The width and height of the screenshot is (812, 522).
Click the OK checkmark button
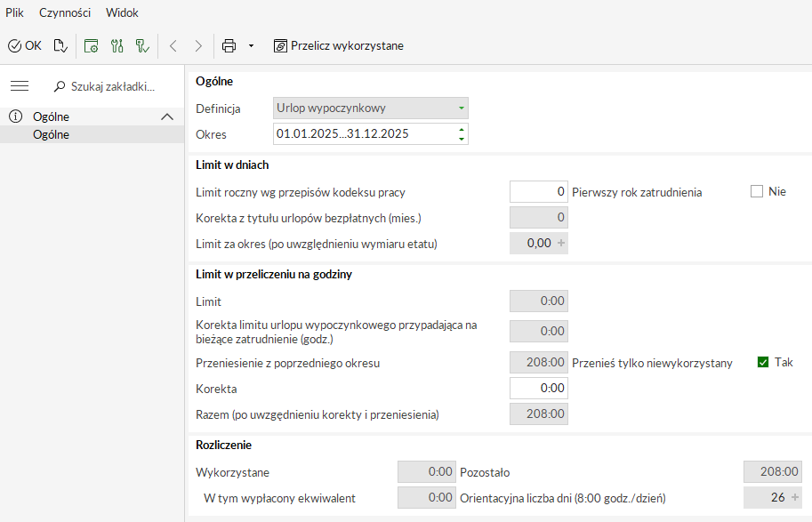pyautogui.click(x=25, y=45)
